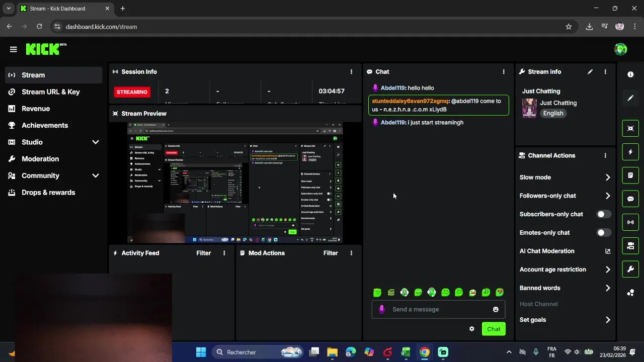The image size is (644, 362).
Task: Click AI Chat Moderation label
Action: [547, 251]
